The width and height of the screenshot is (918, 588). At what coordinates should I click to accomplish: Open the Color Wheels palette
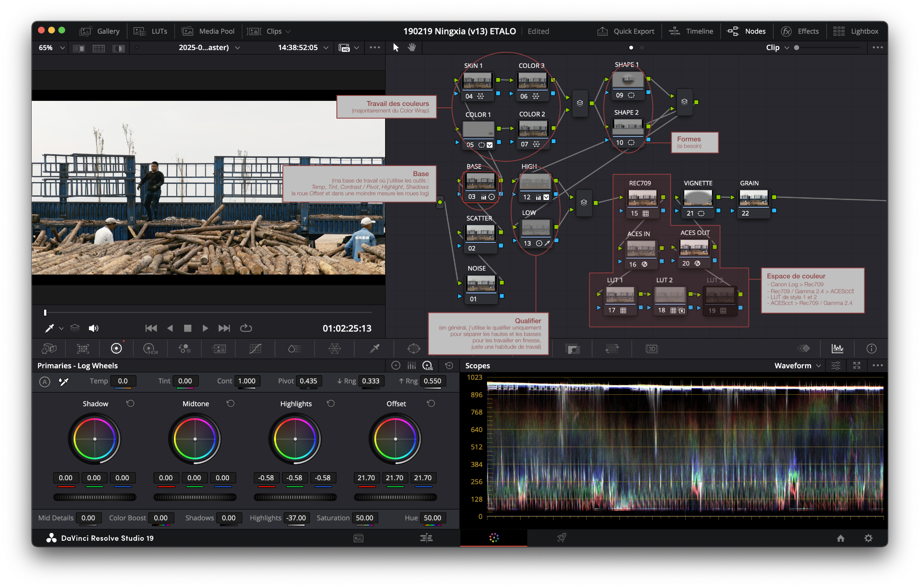[x=117, y=349]
